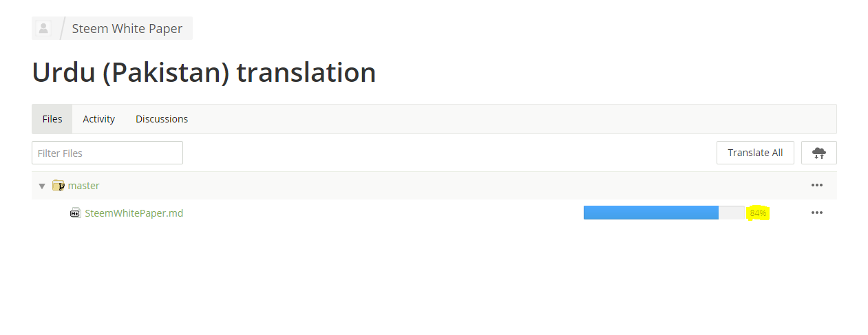Go to Steem White Paper breadcrumb link
Viewport: 868px width, 335px height.
[127, 29]
